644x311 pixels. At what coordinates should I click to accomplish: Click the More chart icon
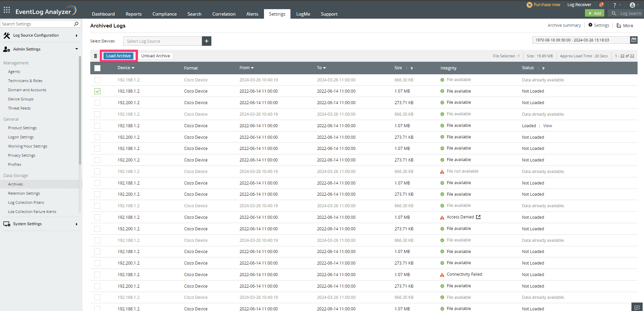pos(619,25)
